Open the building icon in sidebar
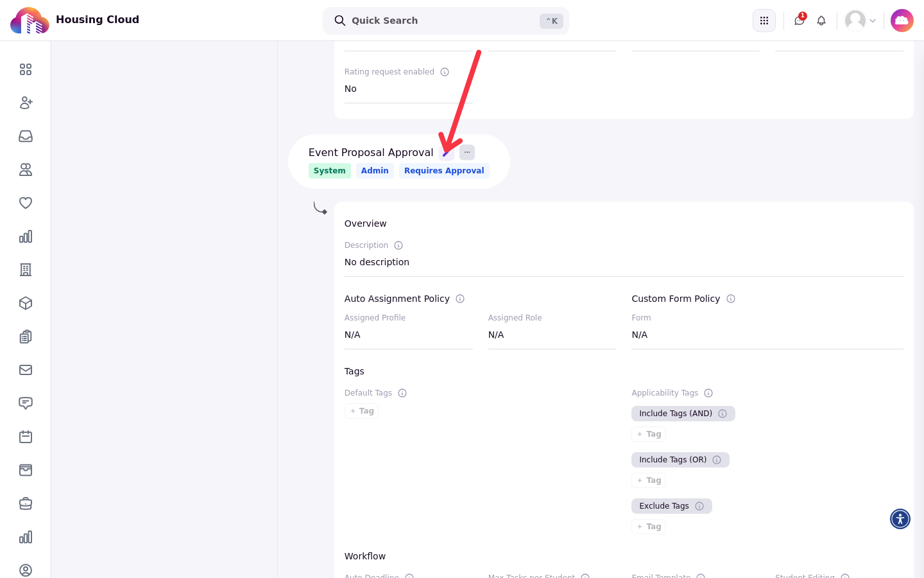 tap(26, 270)
